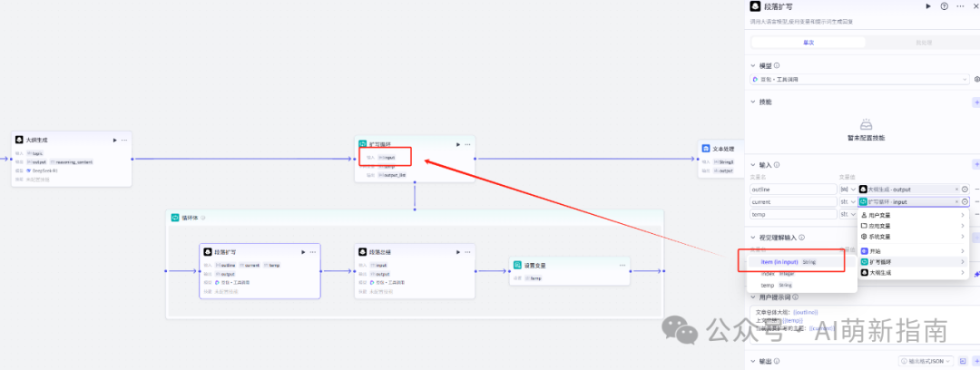Expand 扩写循环 node in variable menu
This screenshot has width=980, height=370.
point(913,262)
